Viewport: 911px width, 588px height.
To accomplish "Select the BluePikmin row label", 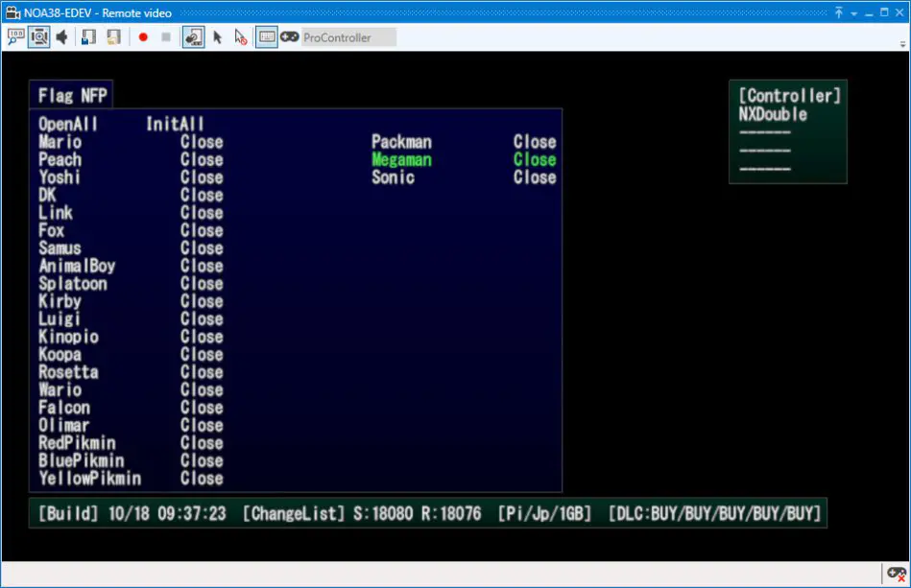I will (x=82, y=460).
